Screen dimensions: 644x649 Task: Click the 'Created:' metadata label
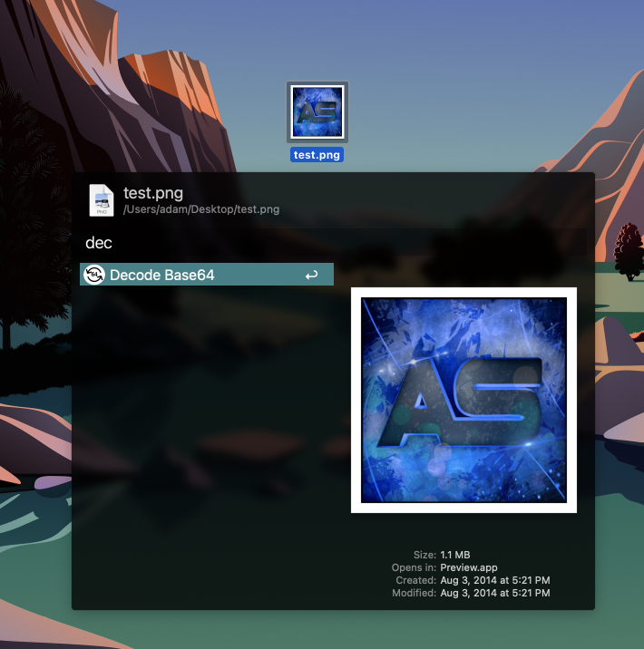[x=415, y=580]
